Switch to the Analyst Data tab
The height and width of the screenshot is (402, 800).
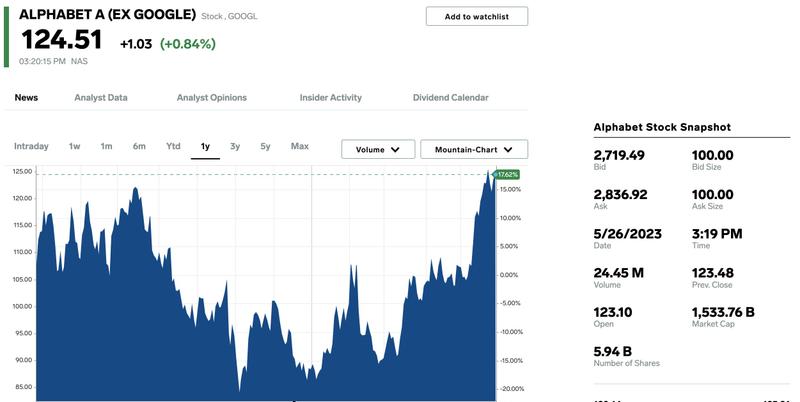[101, 97]
